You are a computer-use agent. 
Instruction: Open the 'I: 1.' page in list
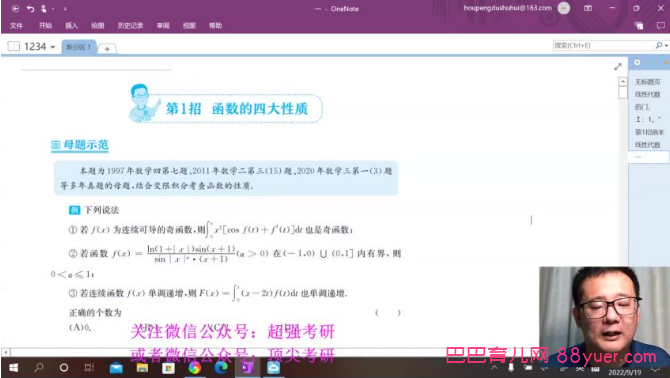[x=648, y=120]
